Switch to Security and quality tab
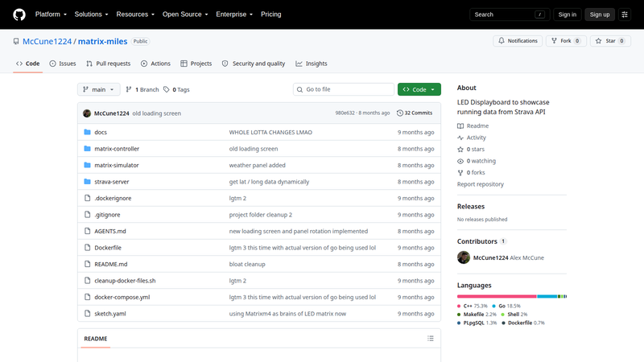The height and width of the screenshot is (362, 644). coord(254,64)
